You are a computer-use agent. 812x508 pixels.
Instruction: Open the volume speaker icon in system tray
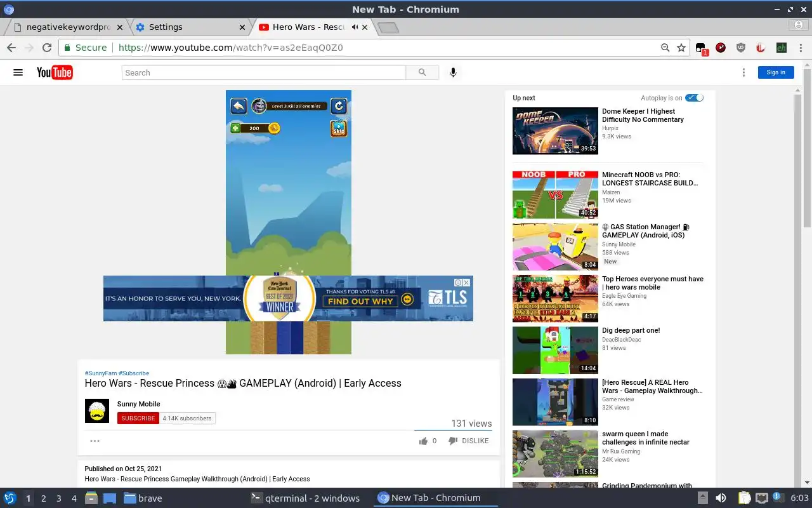[721, 498]
